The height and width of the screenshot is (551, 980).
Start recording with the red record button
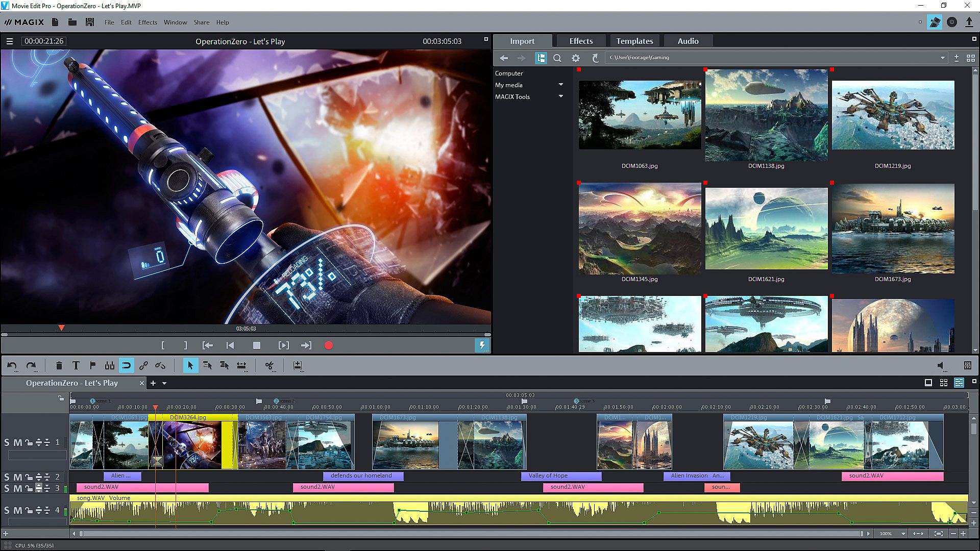coord(329,345)
